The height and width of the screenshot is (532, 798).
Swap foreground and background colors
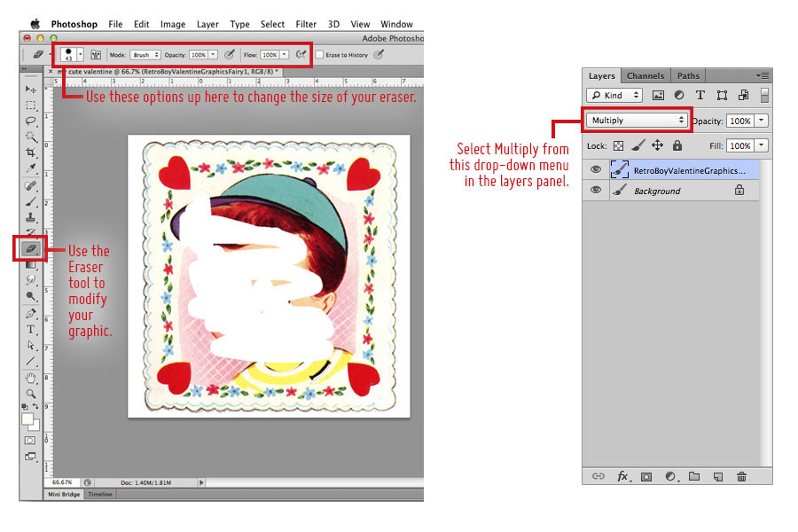click(x=35, y=406)
